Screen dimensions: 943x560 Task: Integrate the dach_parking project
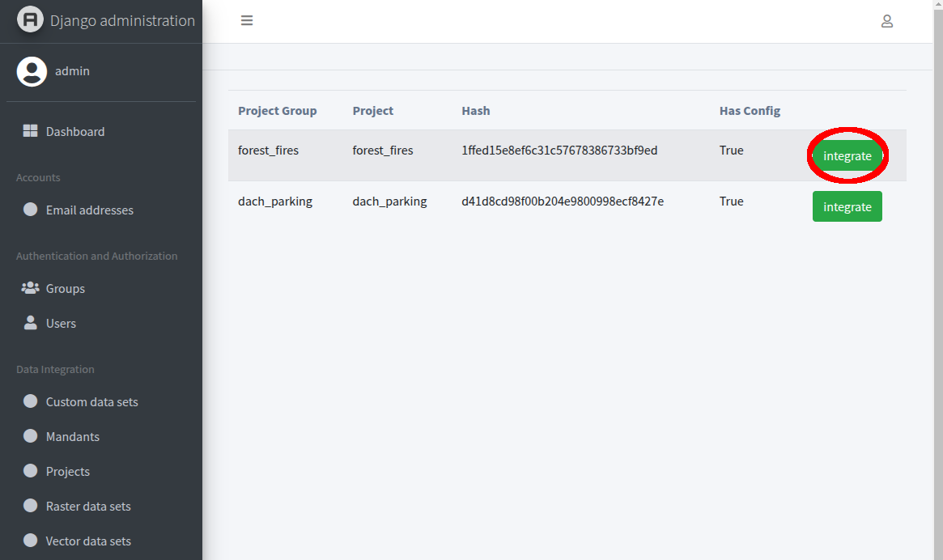point(847,206)
